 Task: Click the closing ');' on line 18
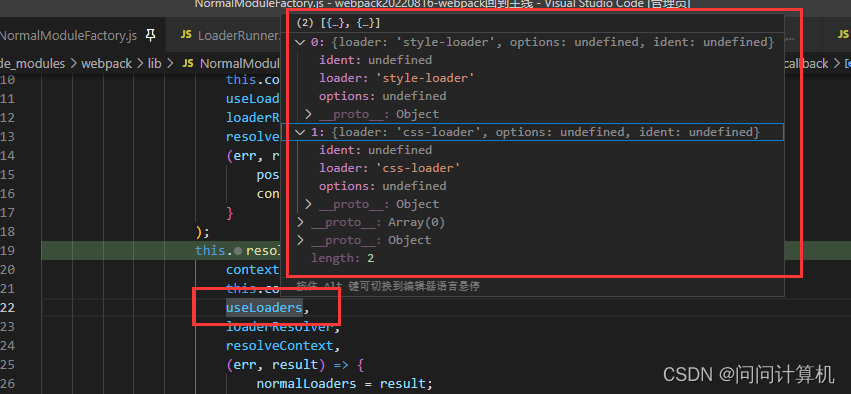(202, 232)
